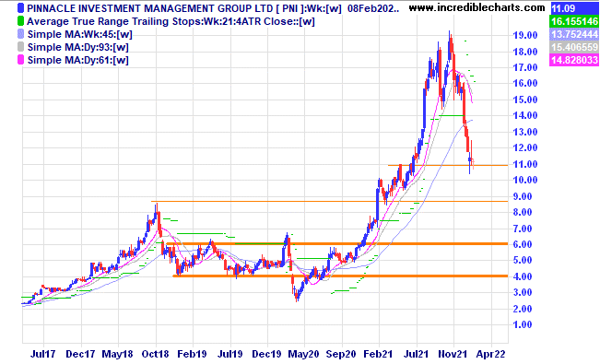The height and width of the screenshot is (364, 600).
Task: Click the 15.00 price axis label
Action: click(x=525, y=100)
